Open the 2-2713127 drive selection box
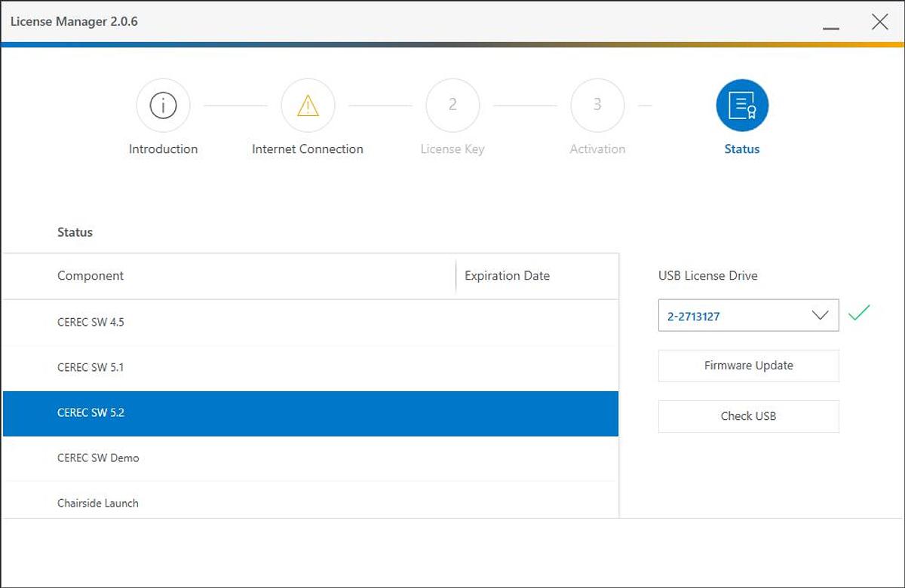The image size is (905, 588). (x=732, y=316)
